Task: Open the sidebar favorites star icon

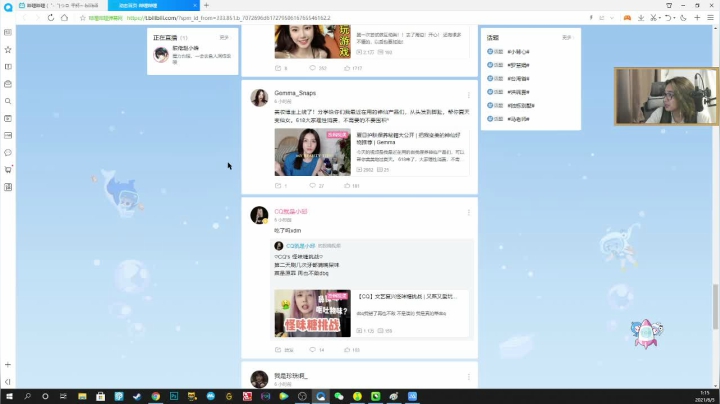Action: coord(8,50)
